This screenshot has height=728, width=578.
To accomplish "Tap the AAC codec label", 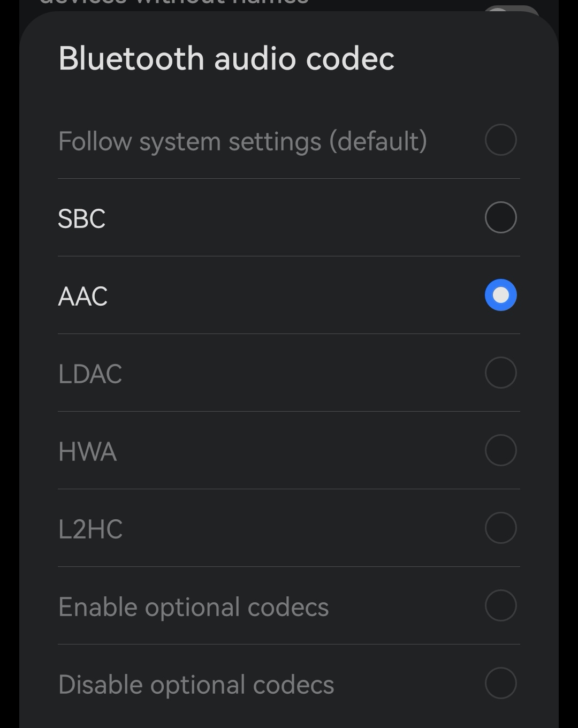I will pyautogui.click(x=83, y=296).
